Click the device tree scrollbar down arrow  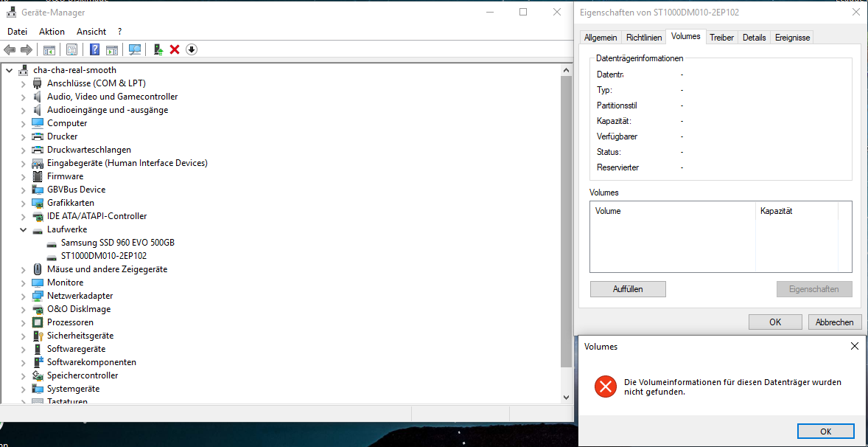tap(566, 397)
